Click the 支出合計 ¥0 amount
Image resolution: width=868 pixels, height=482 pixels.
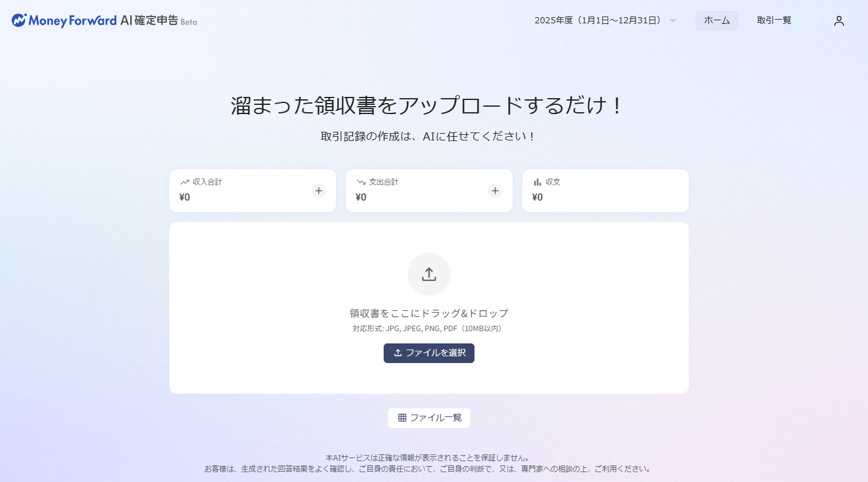click(361, 197)
